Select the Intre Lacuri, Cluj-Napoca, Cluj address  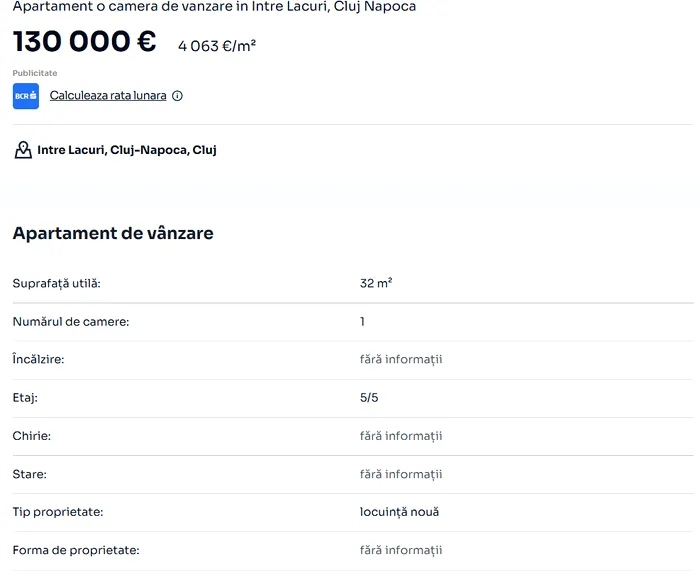click(127, 150)
